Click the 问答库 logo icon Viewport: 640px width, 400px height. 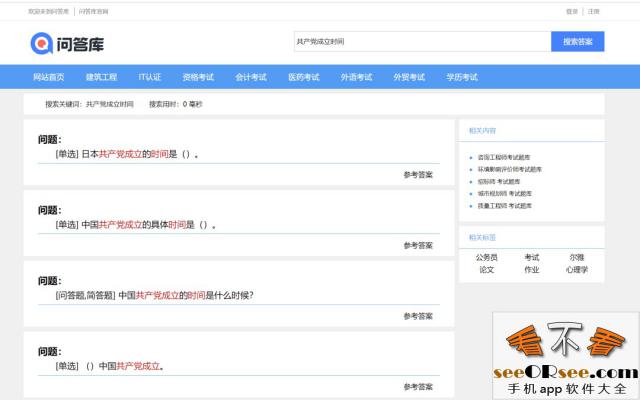pos(43,43)
